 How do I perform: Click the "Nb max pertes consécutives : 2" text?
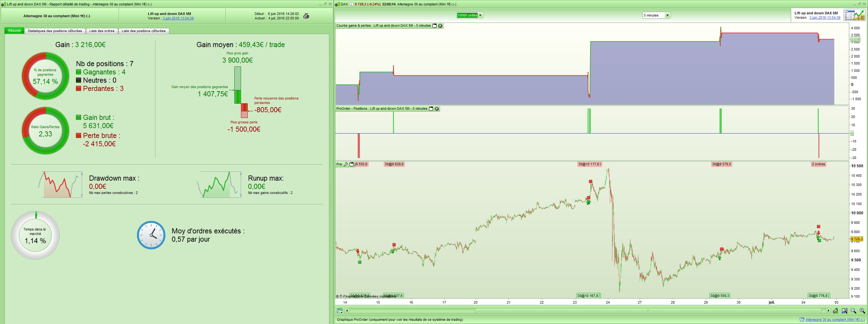tap(113, 193)
